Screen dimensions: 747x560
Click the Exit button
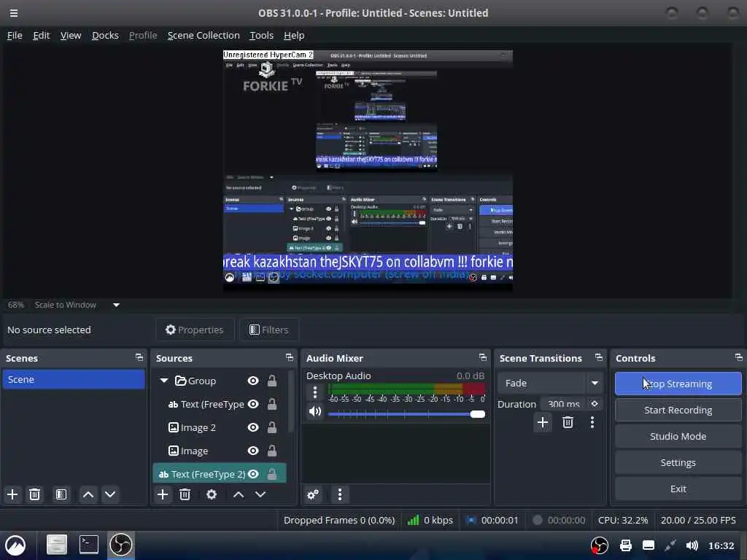pyautogui.click(x=678, y=489)
